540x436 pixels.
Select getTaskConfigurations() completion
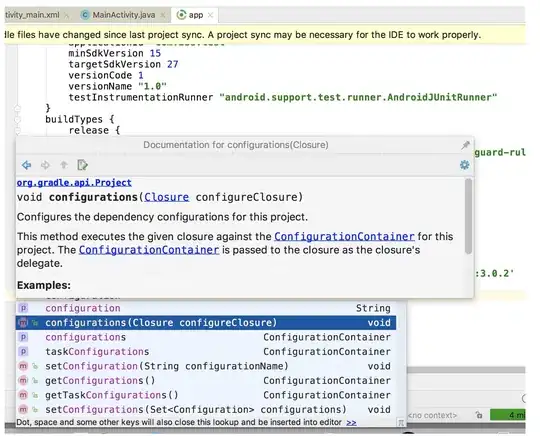click(x=206, y=395)
